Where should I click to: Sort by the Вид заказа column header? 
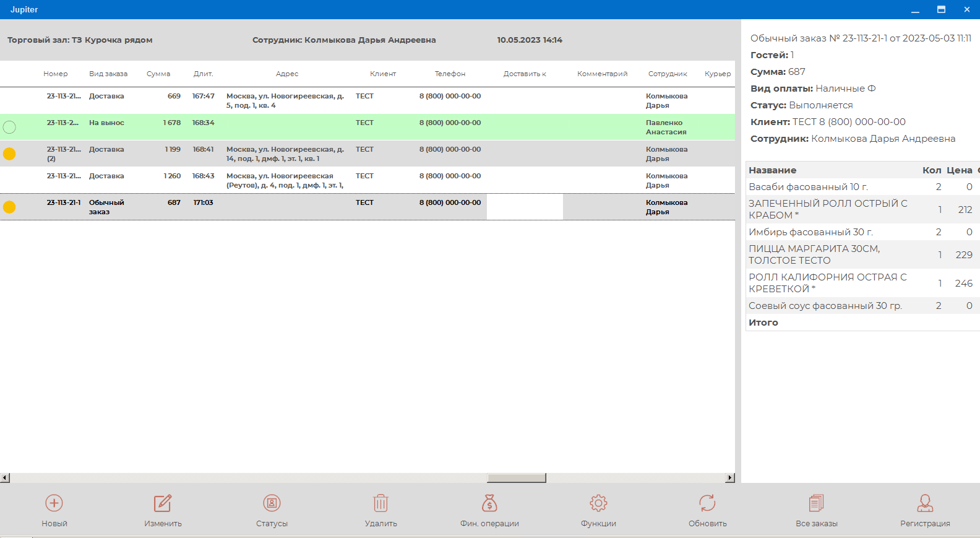tap(108, 74)
